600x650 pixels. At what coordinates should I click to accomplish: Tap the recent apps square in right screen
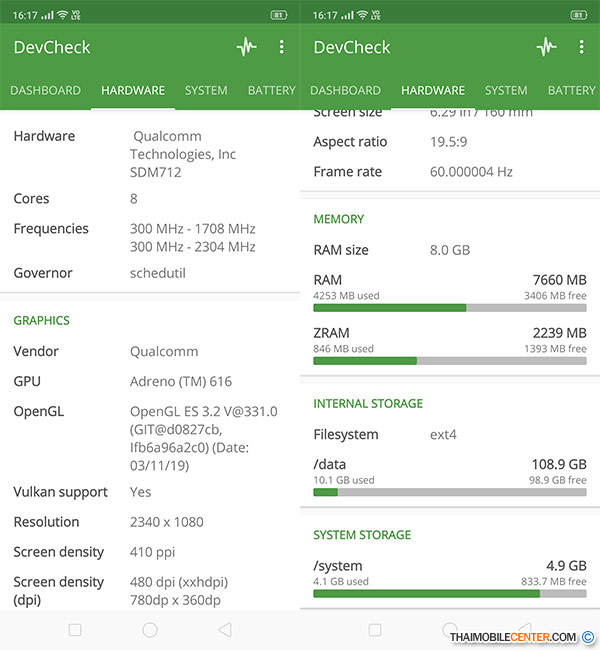pyautogui.click(x=375, y=630)
